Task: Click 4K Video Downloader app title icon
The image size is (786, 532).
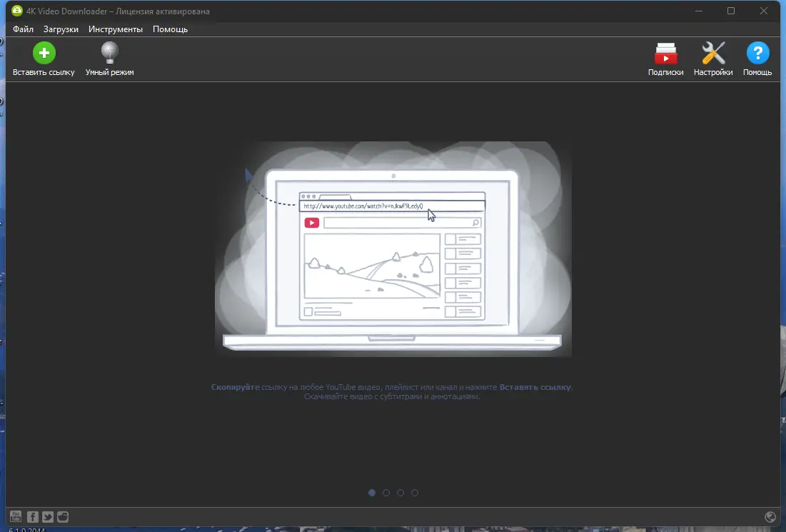Action: (16, 11)
